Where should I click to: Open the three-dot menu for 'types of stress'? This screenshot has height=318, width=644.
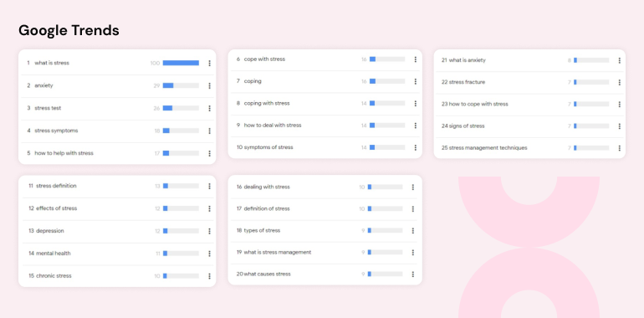click(x=413, y=230)
